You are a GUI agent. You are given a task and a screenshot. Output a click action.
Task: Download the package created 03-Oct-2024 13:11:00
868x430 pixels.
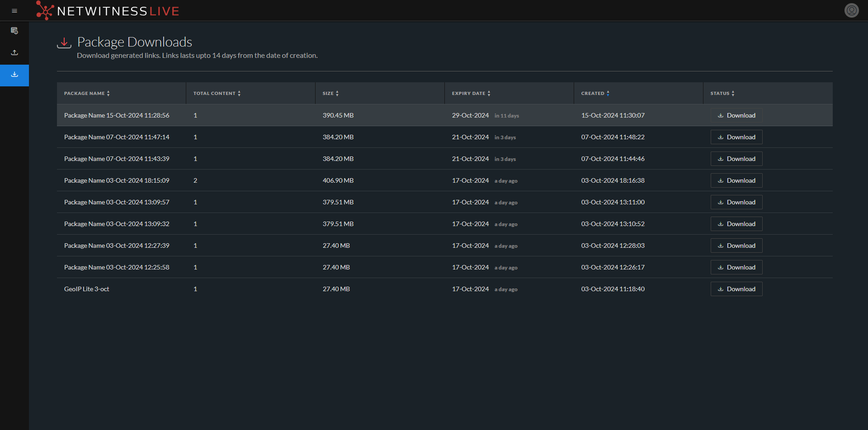[x=736, y=202]
